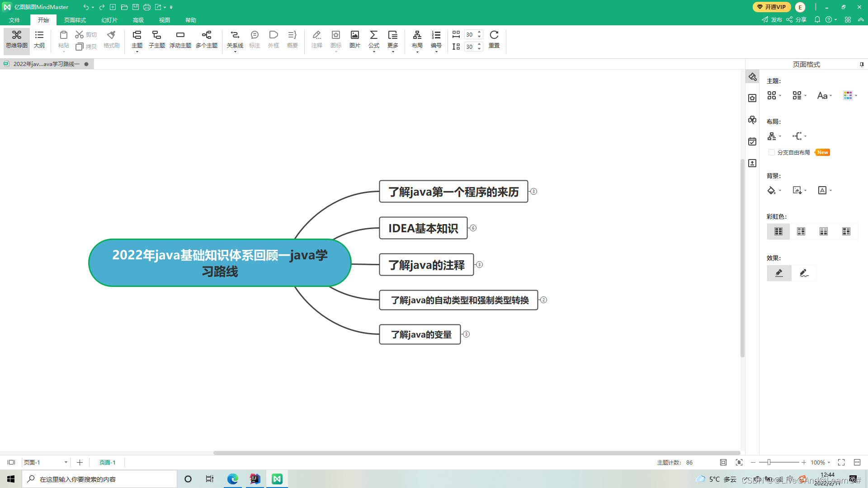Screen dimensions: 868x488
Task: Select the second rainbow color style
Action: [801, 231]
